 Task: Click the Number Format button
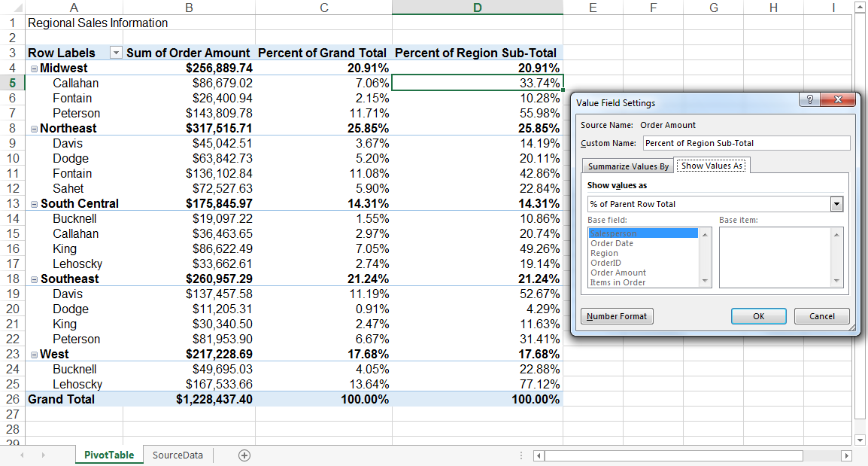pyautogui.click(x=617, y=316)
